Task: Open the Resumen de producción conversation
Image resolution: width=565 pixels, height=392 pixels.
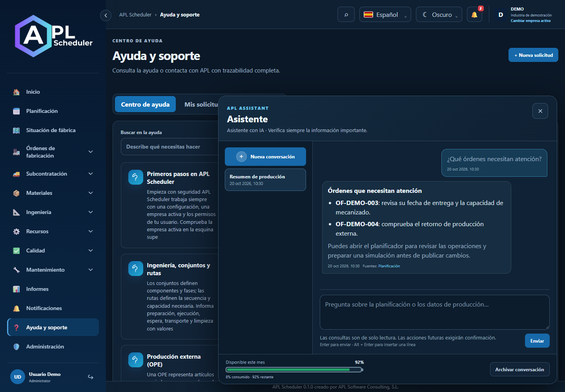Action: coord(265,180)
